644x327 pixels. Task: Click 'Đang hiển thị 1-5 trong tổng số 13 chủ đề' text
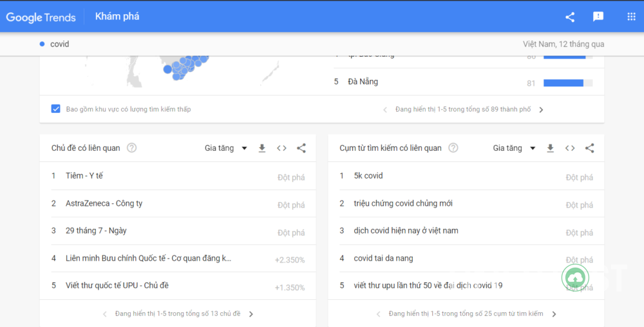point(178,314)
